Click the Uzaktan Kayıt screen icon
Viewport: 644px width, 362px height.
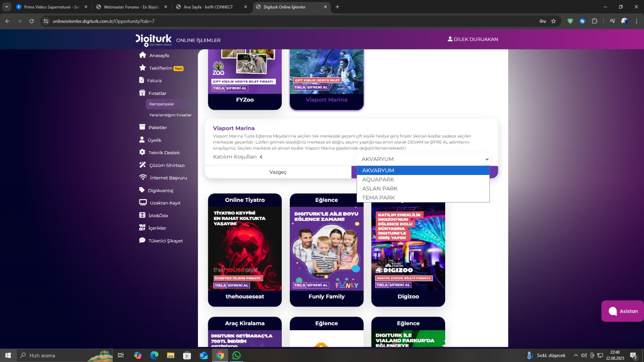[143, 202]
